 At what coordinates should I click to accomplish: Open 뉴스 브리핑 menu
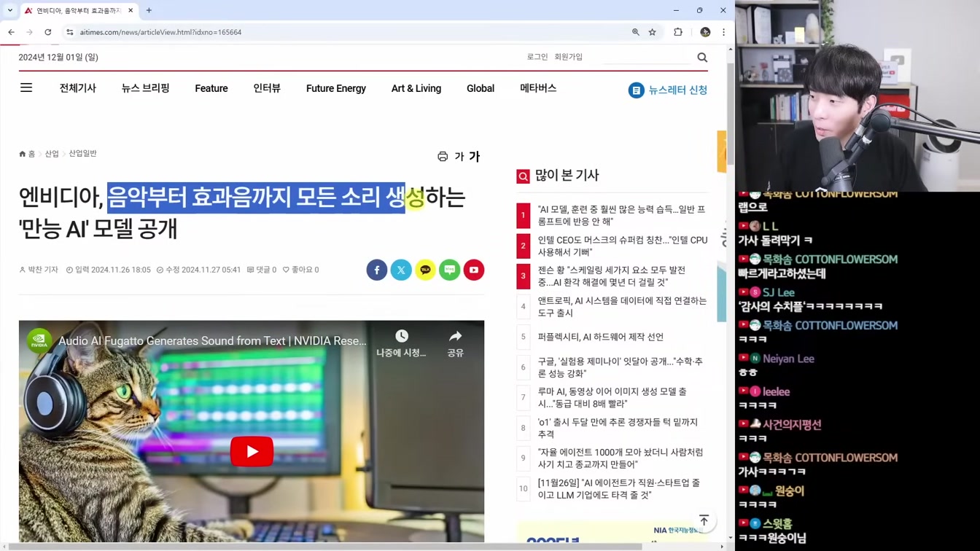coord(146,88)
